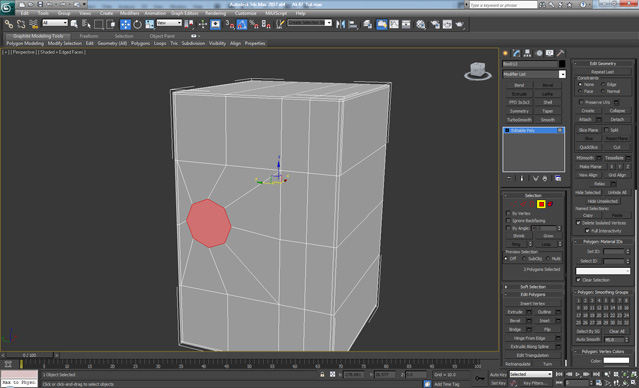This screenshot has height=388, width=639.
Task: Click the object color swatch beside the name
Action: coord(562,64)
